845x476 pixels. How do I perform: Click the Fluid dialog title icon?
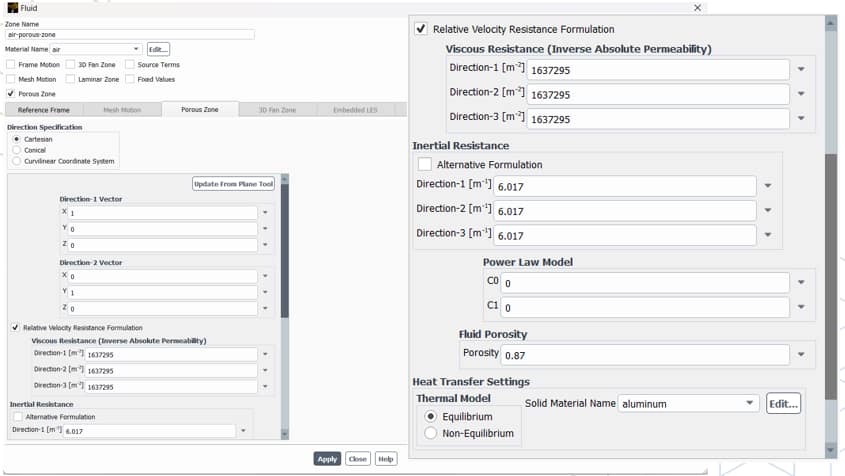(x=11, y=7)
